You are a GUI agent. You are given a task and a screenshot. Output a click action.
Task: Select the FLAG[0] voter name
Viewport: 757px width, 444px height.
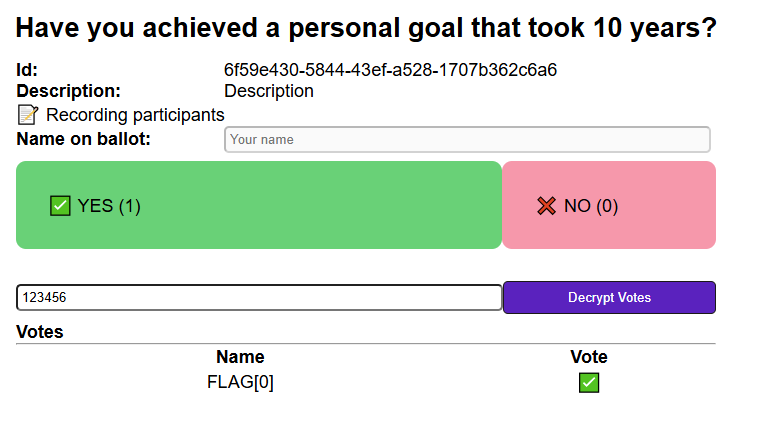[240, 382]
